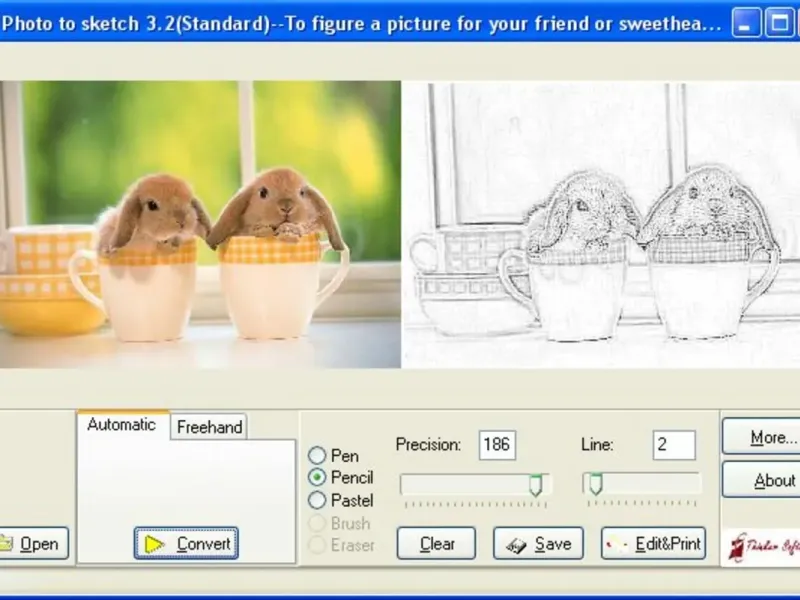
Task: Save the sketch with the Save button
Action: 538,543
